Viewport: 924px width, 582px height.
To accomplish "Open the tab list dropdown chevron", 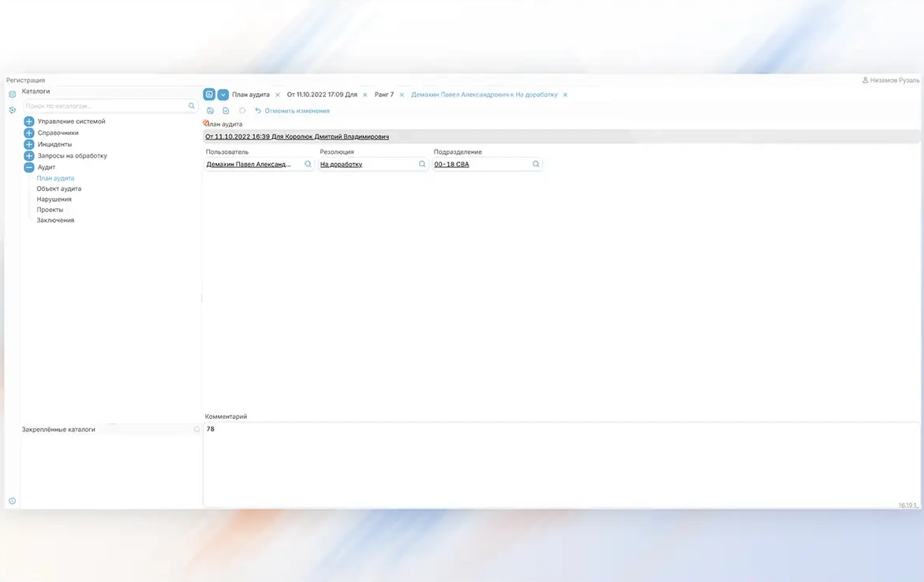I will click(223, 95).
